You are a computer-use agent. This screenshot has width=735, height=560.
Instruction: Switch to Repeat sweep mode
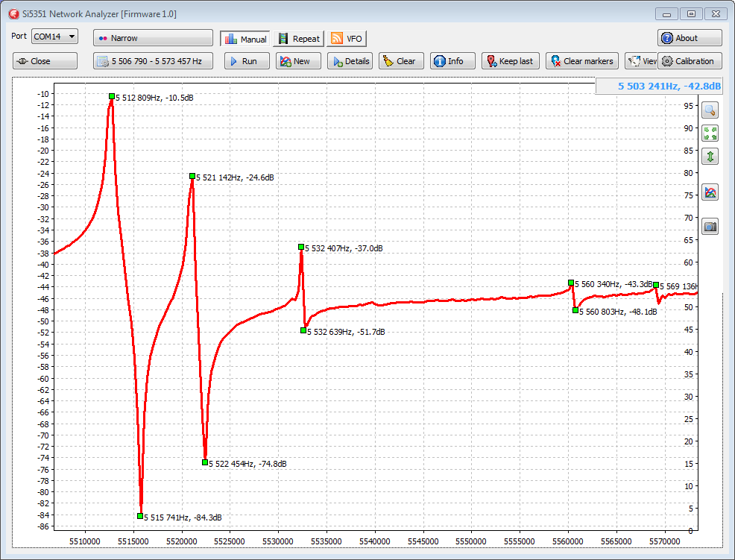[298, 39]
